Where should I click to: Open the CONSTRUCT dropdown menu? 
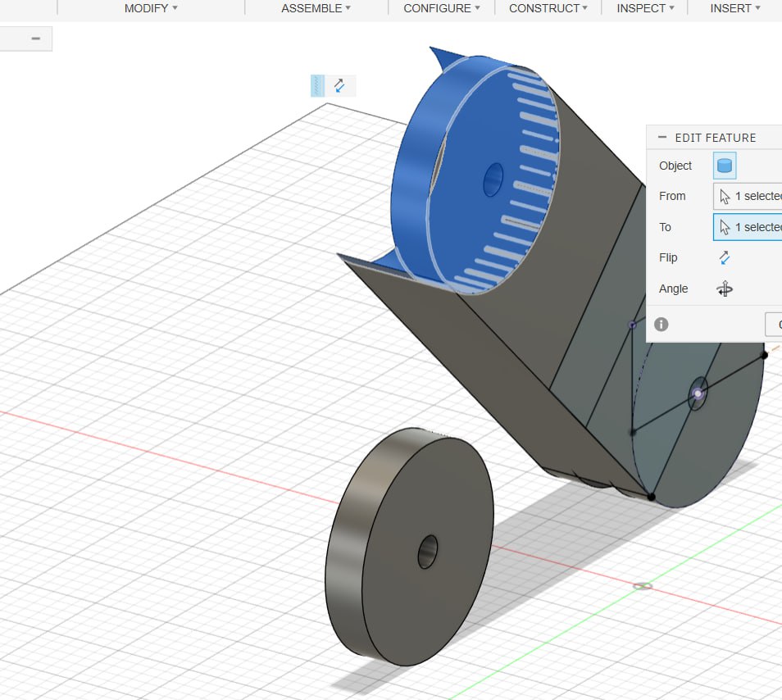pyautogui.click(x=548, y=8)
